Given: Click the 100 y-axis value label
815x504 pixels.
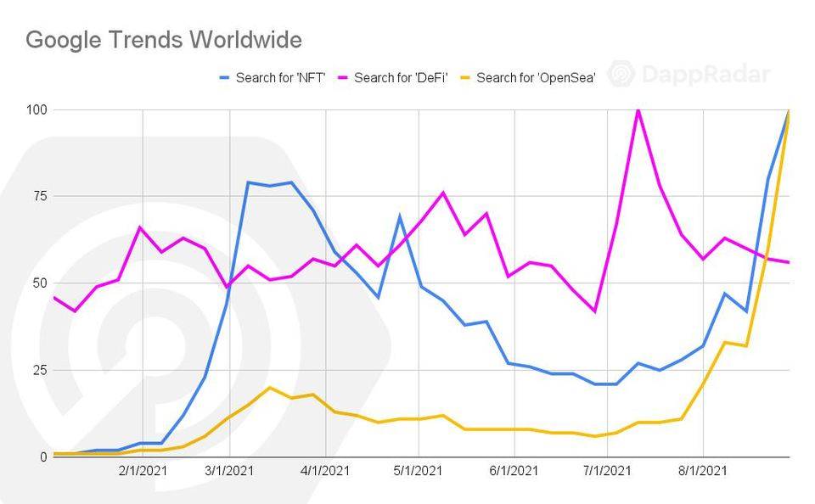Looking at the screenshot, I should (x=37, y=109).
